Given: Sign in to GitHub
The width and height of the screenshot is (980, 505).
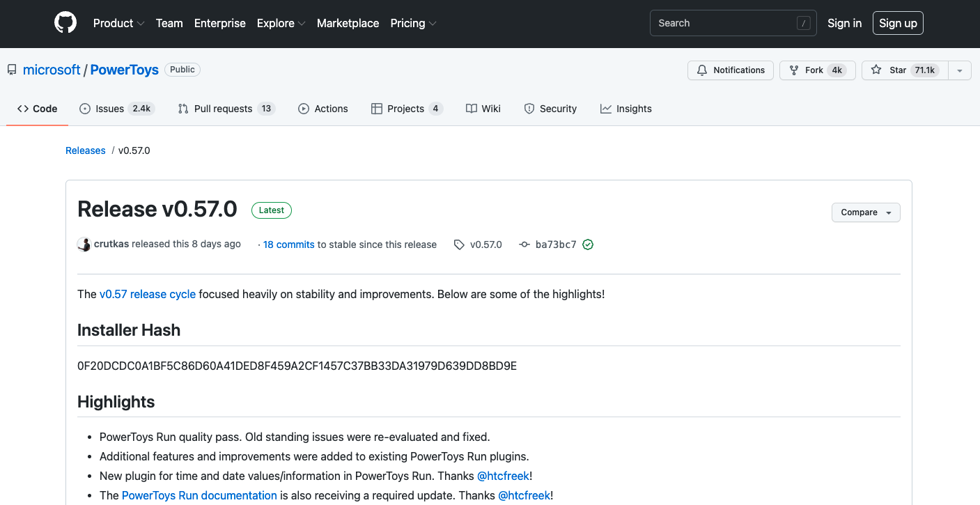Looking at the screenshot, I should tap(844, 23).
